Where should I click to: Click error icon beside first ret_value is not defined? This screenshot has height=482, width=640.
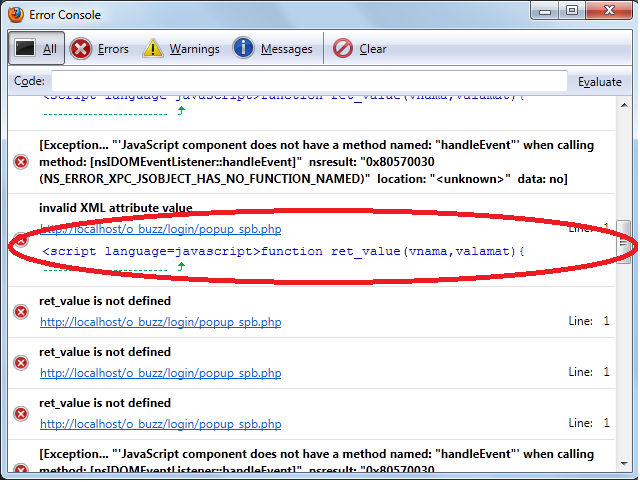pyautogui.click(x=21, y=312)
